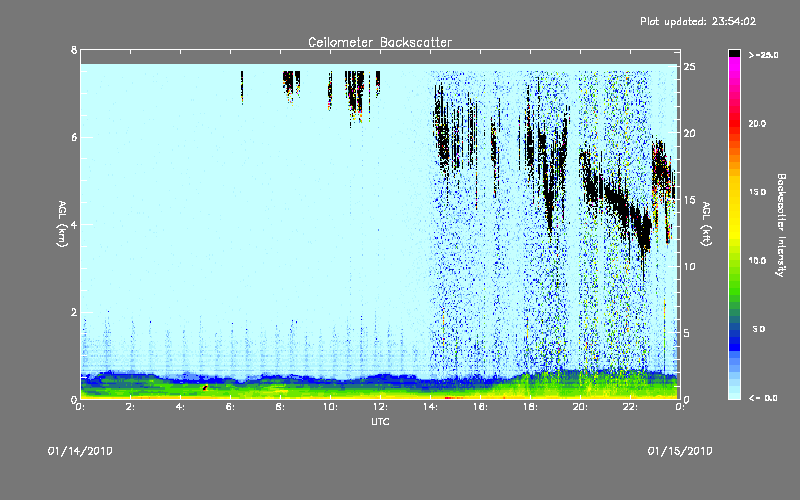Click the 4 km tick label on left axis
Image resolution: width=800 pixels, height=500 pixels.
pyautogui.click(x=74, y=224)
